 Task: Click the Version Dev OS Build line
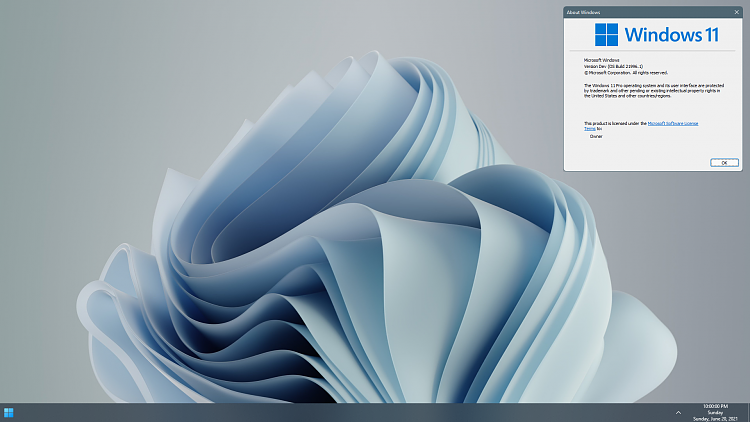pos(613,67)
